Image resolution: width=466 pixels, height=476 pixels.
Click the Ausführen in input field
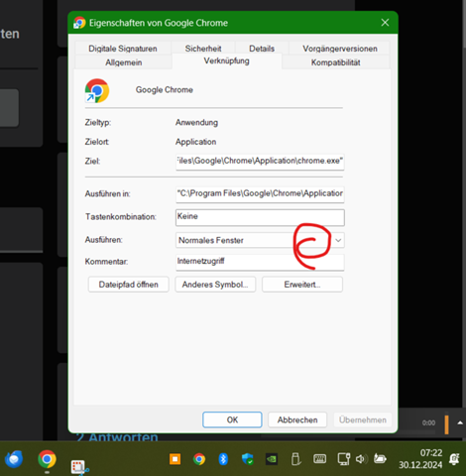click(260, 194)
